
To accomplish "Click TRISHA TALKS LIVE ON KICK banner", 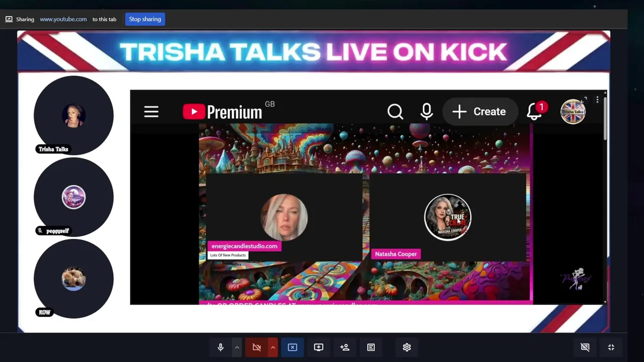I will point(313,51).
